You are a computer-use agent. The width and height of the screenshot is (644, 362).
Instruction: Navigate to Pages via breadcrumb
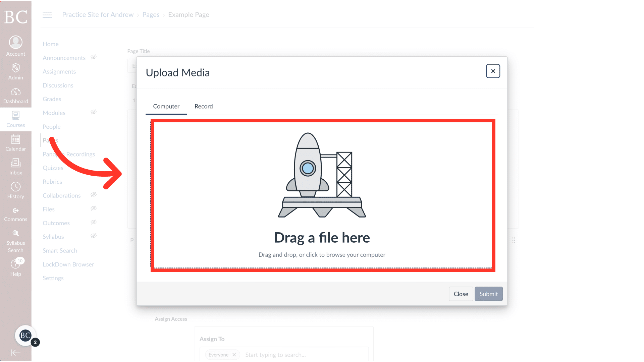tap(151, 14)
